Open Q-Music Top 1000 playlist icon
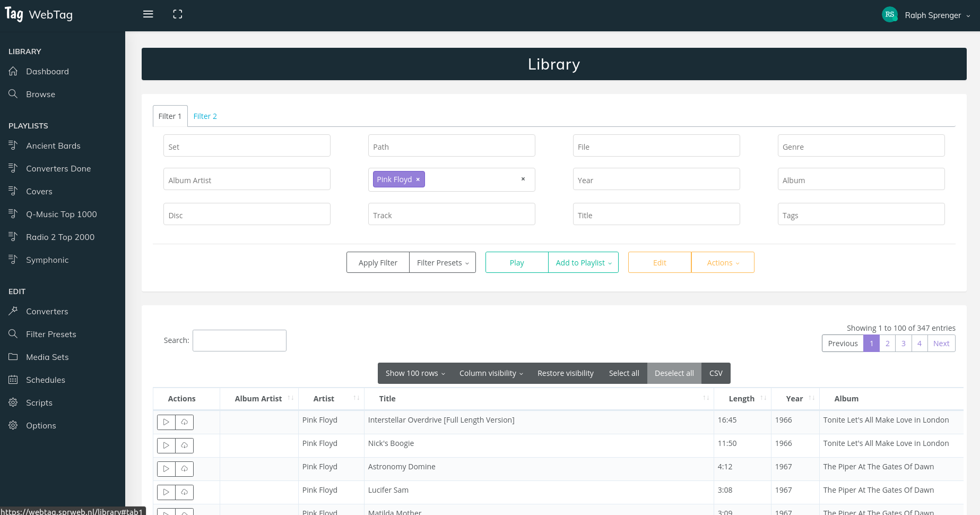Image resolution: width=980 pixels, height=515 pixels. tap(13, 214)
